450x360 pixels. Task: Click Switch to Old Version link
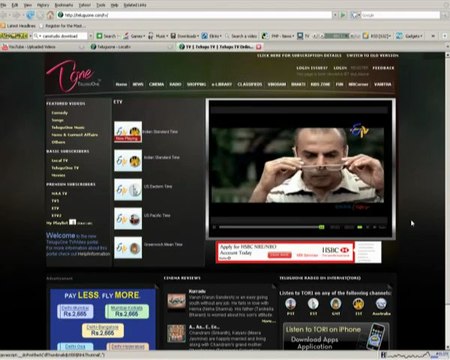tap(372, 55)
